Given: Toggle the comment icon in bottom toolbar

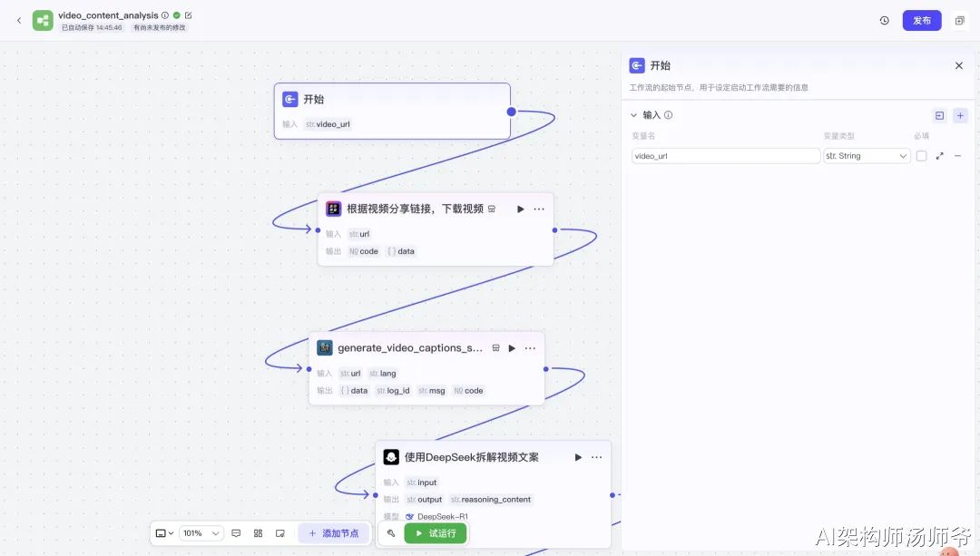Looking at the screenshot, I should tap(236, 533).
